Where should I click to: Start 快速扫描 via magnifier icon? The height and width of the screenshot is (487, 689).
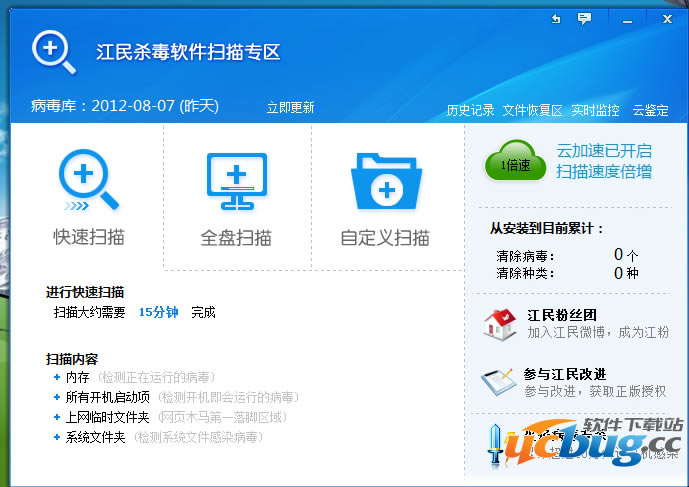pyautogui.click(x=88, y=180)
